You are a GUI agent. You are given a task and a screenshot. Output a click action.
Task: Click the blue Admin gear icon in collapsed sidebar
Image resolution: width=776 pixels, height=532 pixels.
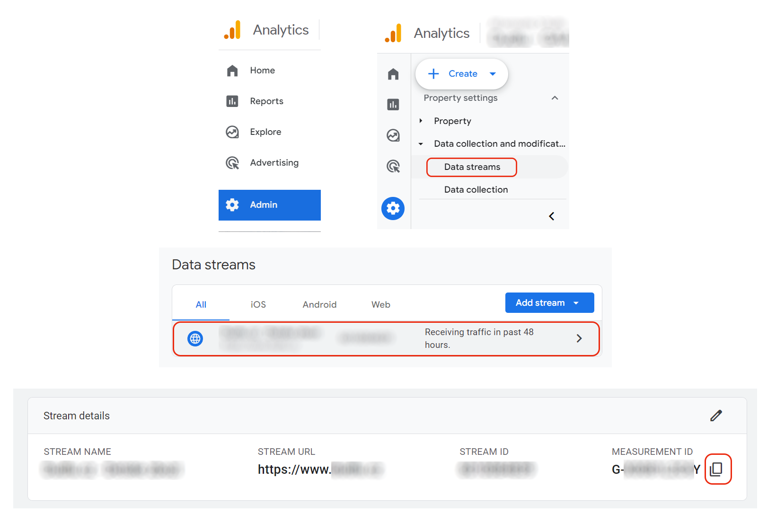(393, 208)
